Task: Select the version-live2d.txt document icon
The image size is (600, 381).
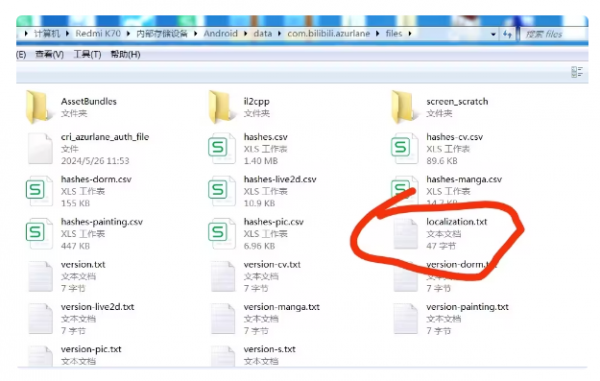Action: tap(40, 318)
